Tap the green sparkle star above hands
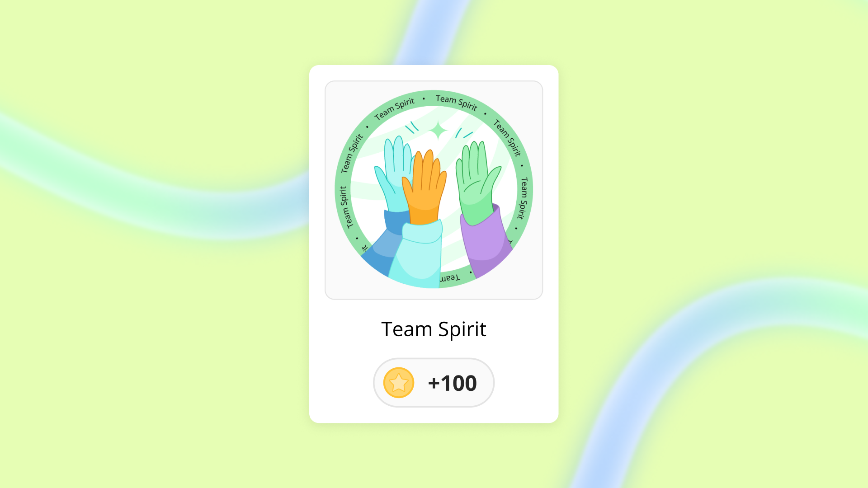Screen dimensions: 868x488 438,131
